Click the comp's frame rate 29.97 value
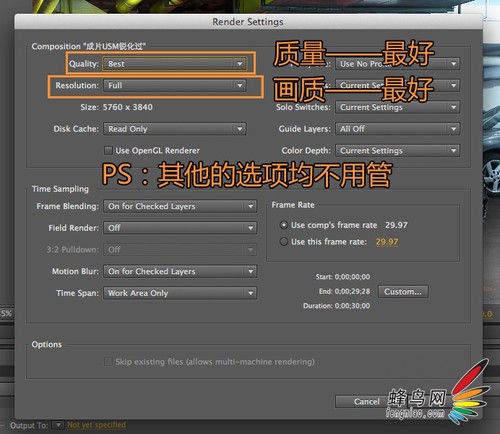500x434 pixels. coord(396,225)
